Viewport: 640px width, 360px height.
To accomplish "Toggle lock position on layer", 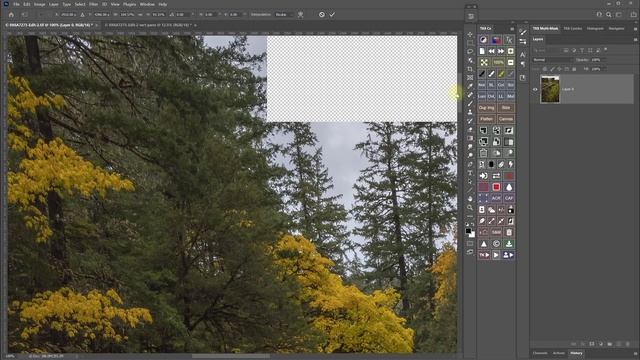I will 559,69.
